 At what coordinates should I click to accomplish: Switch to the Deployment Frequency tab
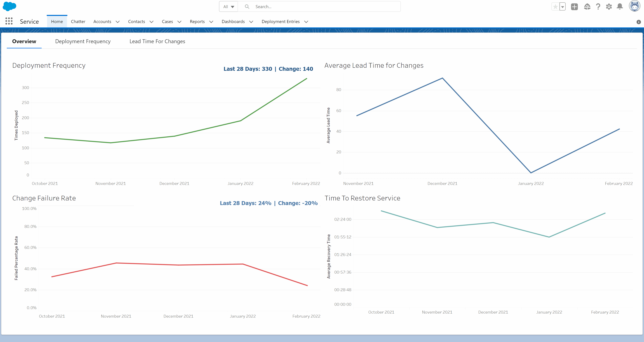[x=83, y=41]
